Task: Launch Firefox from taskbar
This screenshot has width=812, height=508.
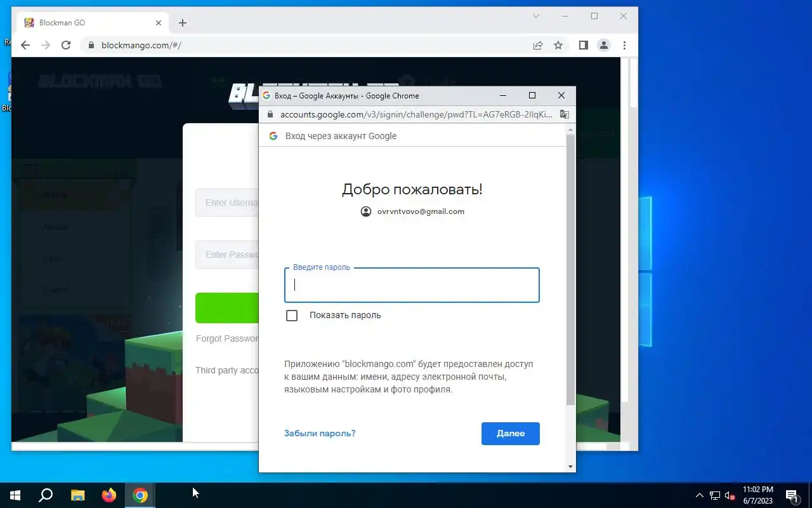Action: 109,495
